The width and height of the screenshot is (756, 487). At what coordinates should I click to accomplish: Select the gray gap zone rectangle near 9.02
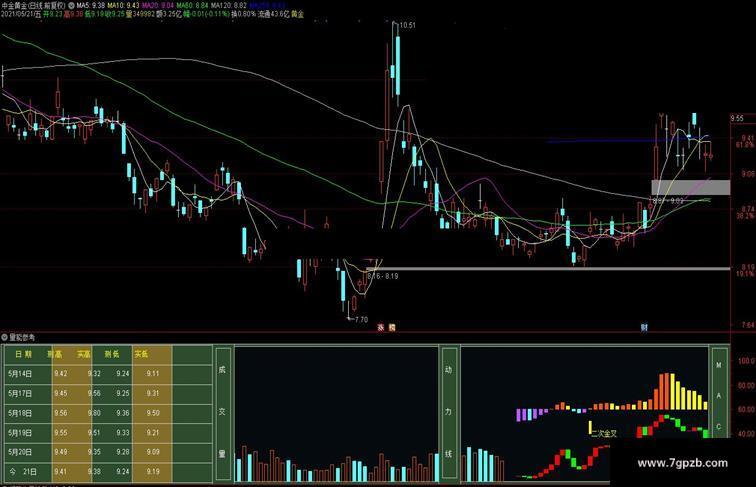pyautogui.click(x=690, y=188)
